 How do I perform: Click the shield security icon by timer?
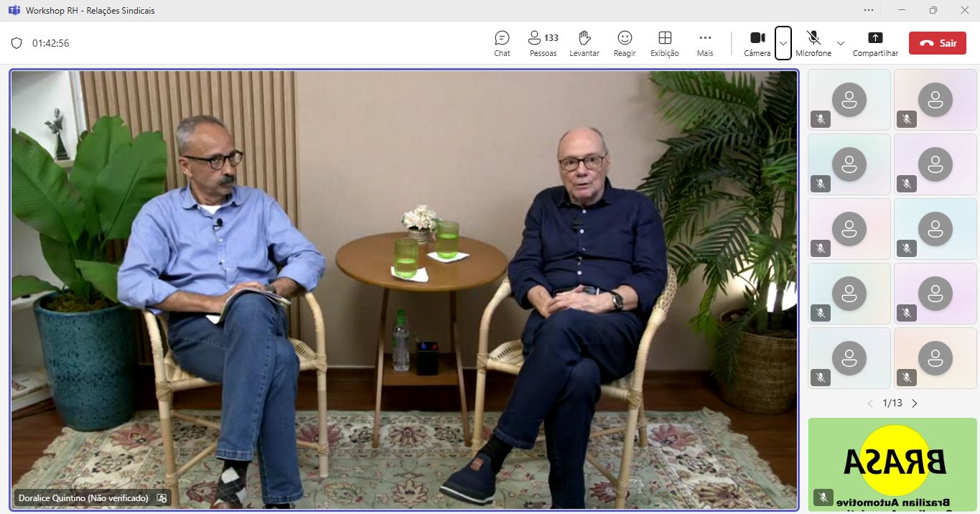17,43
